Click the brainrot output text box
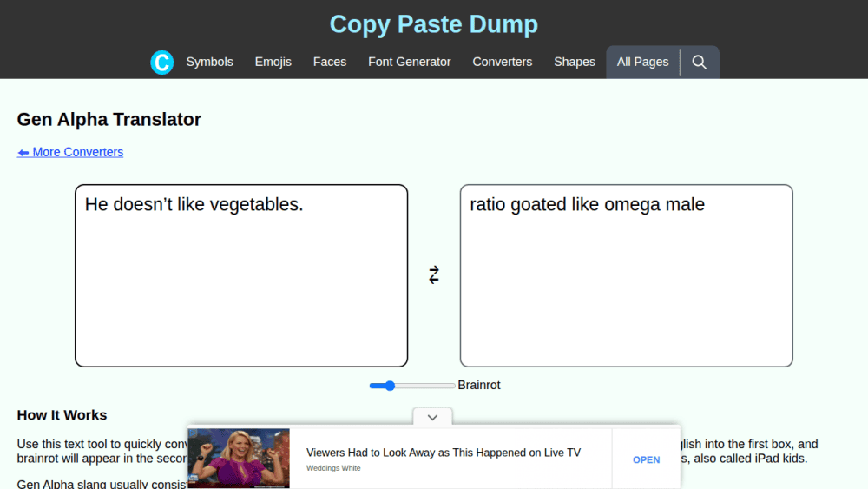The width and height of the screenshot is (868, 489). pos(626,276)
